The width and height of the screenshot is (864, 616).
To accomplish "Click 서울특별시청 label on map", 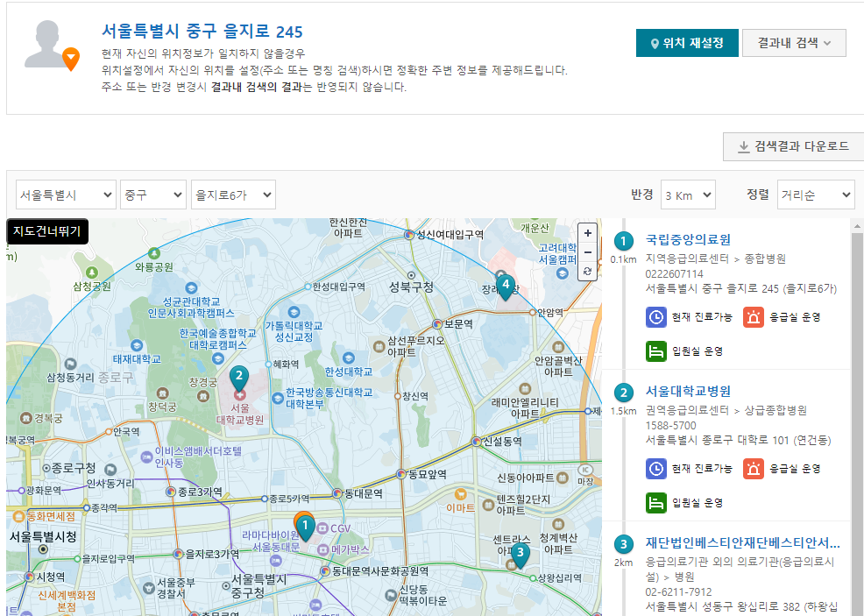I will (43, 537).
